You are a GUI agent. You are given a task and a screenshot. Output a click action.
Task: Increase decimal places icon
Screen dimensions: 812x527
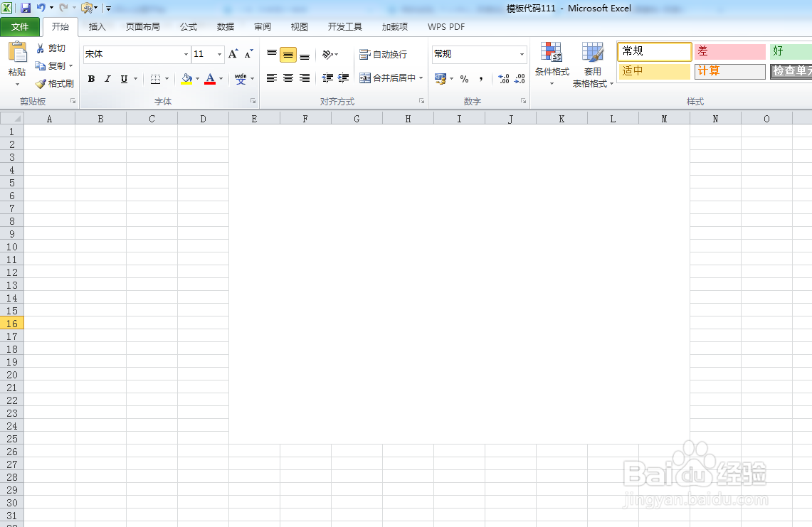click(504, 79)
